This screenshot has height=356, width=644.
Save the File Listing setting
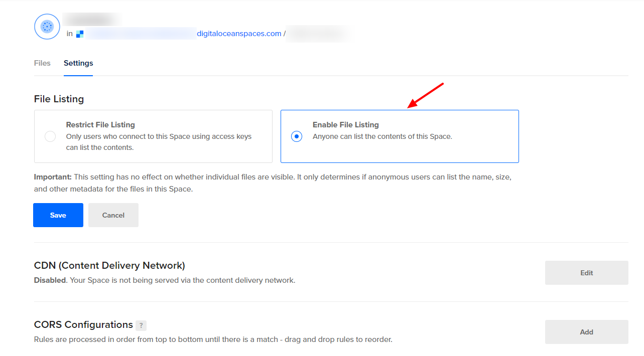pyautogui.click(x=58, y=215)
